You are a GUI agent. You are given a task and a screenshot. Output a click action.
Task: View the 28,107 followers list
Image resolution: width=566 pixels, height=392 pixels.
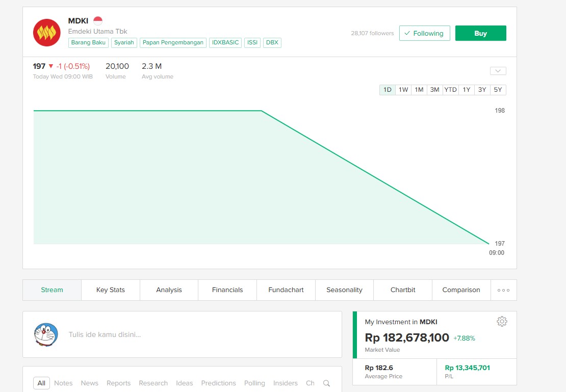tap(372, 33)
